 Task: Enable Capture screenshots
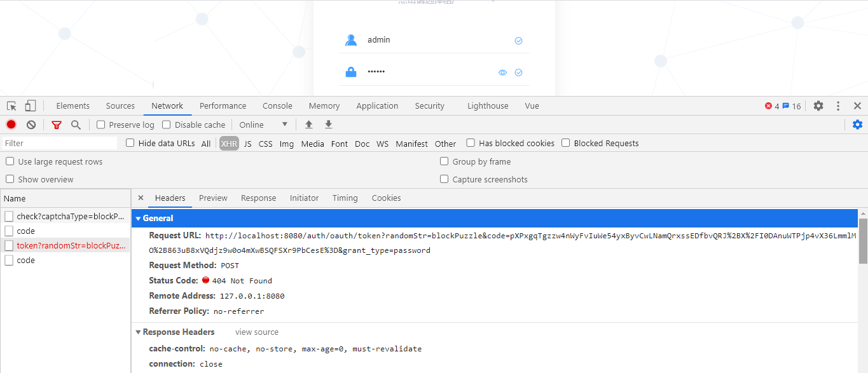(444, 179)
